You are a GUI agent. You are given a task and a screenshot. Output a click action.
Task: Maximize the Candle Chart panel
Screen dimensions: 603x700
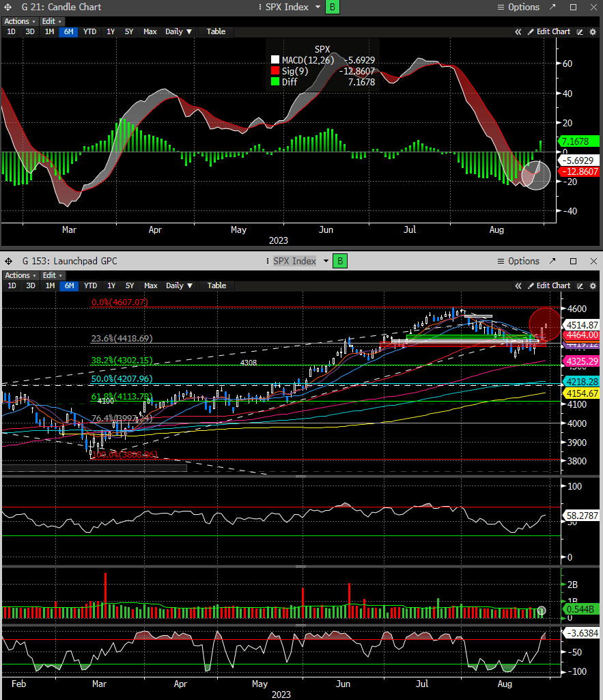pos(574,7)
